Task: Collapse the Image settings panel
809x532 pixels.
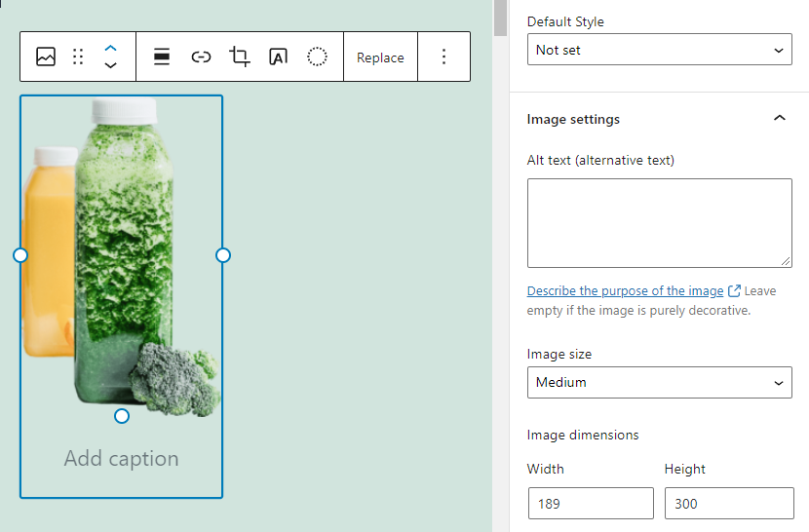Action: point(779,119)
